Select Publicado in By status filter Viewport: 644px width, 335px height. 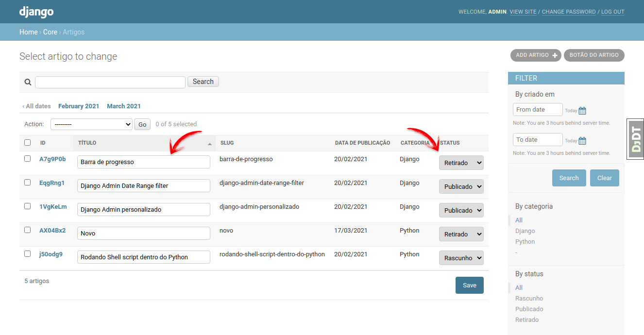coord(529,309)
